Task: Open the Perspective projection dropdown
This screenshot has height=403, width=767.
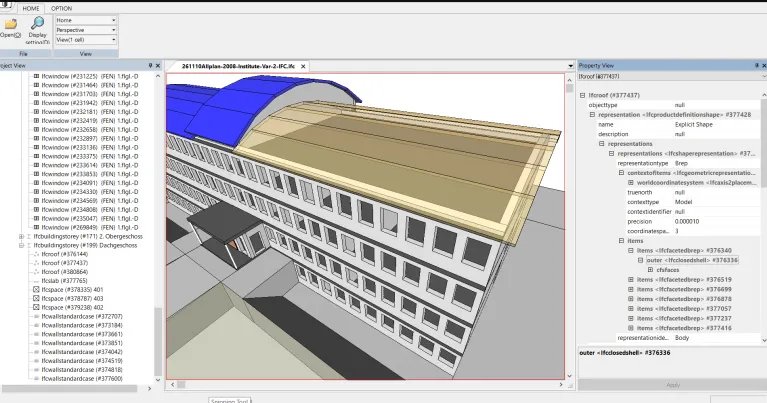Action: click(x=113, y=30)
